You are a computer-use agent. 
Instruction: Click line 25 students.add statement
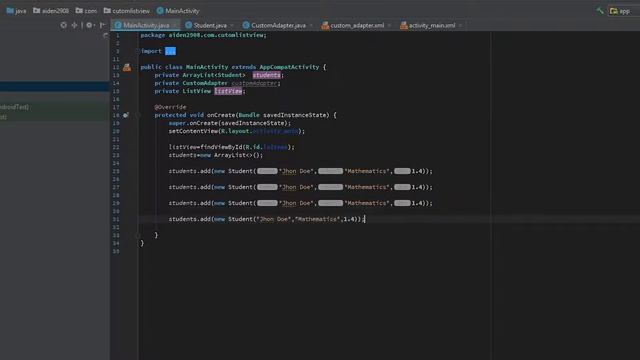(300, 171)
